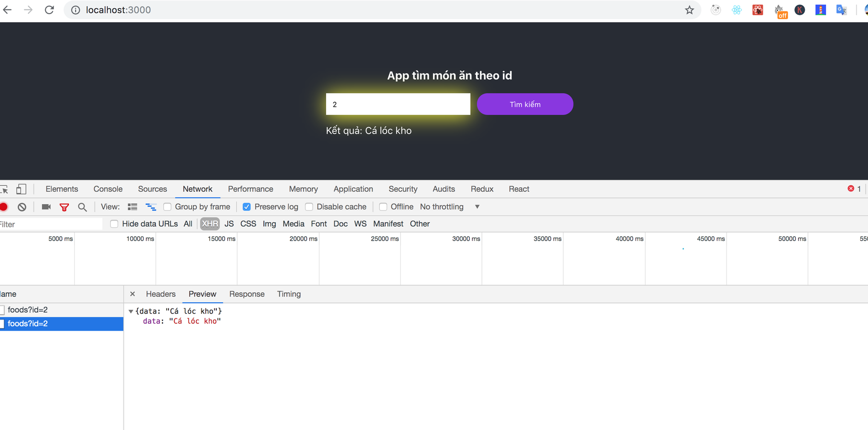868x430 pixels.
Task: Toggle the capture screenshots camera icon
Action: pyautogui.click(x=46, y=207)
